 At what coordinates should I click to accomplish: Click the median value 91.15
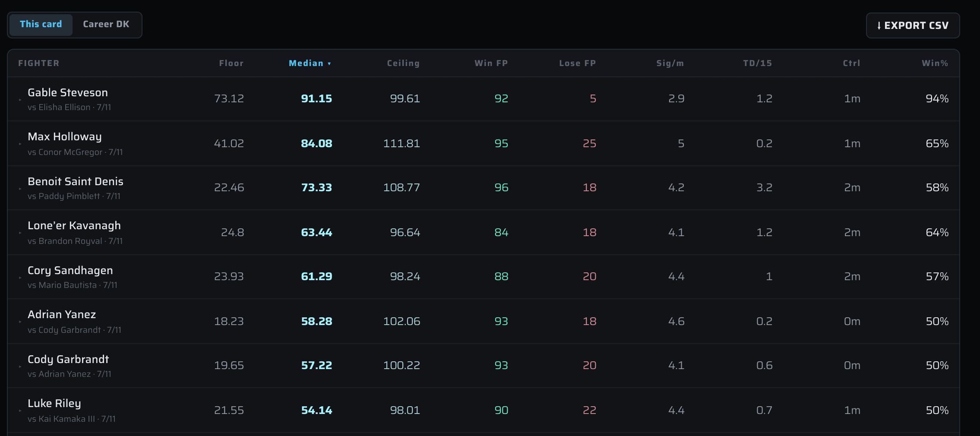[316, 98]
